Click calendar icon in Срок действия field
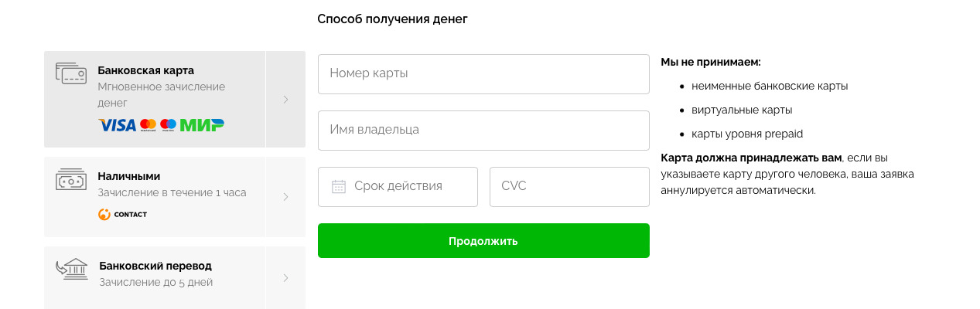This screenshot has height=309, width=980. [x=338, y=186]
